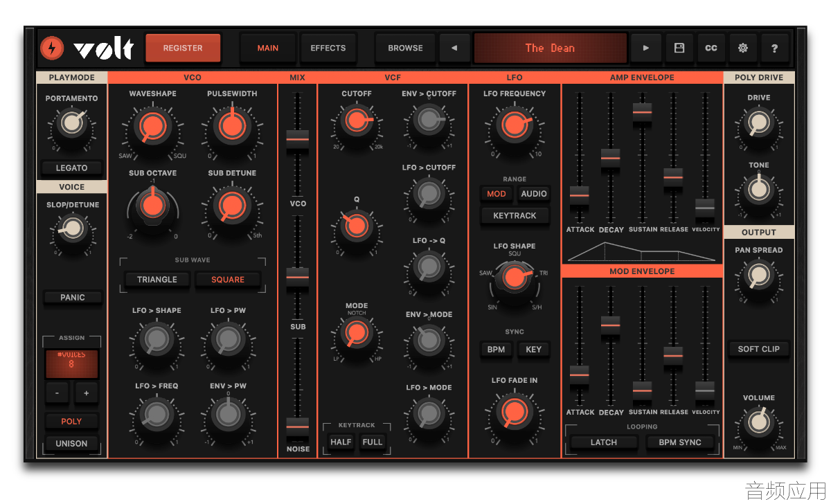The width and height of the screenshot is (831, 504).
Task: Click the LFO > FREQ knob
Action: click(x=157, y=414)
